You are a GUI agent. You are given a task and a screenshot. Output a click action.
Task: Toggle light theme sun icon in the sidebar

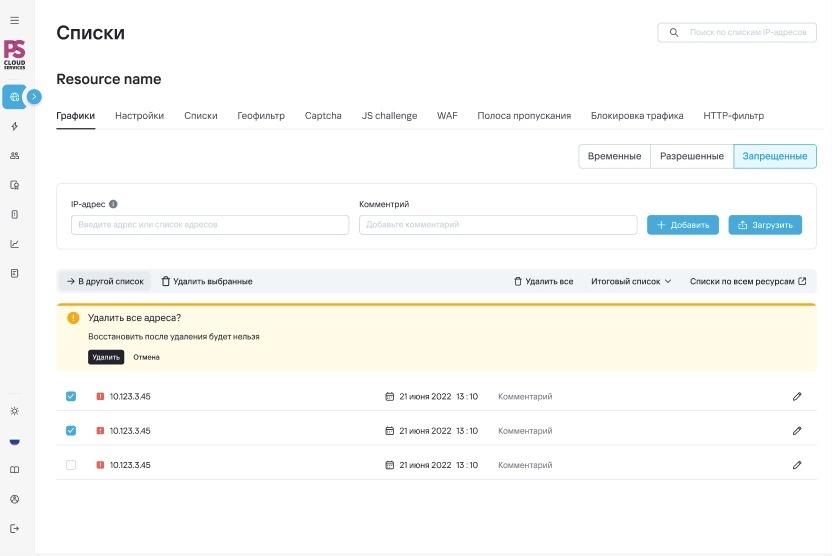click(x=15, y=411)
